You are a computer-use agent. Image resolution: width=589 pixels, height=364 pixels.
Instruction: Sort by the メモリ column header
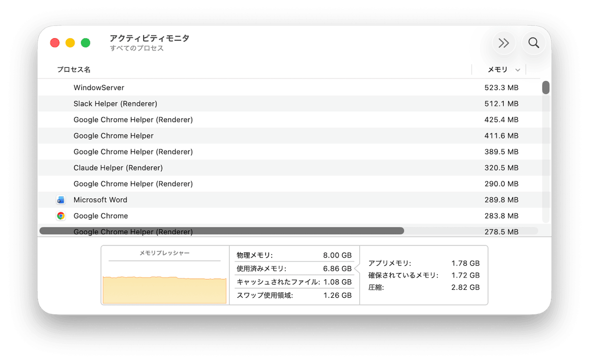tap(497, 70)
